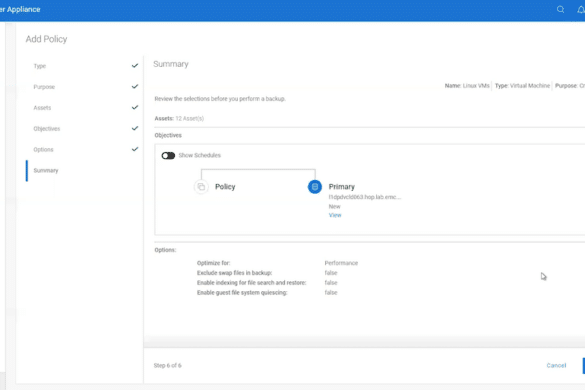Click the 'Optimize for:' label

213,263
